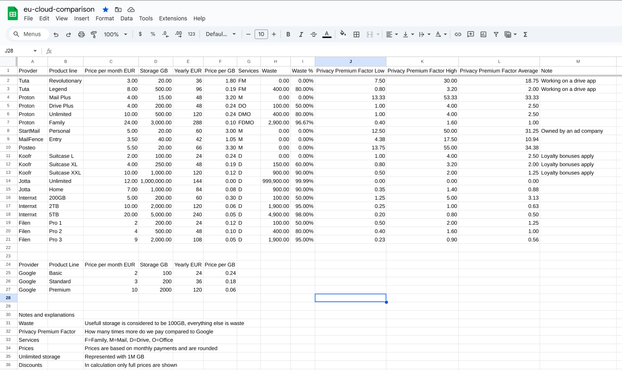The image size is (622, 370).
Task: Click the Merge cells icon
Action: [370, 35]
